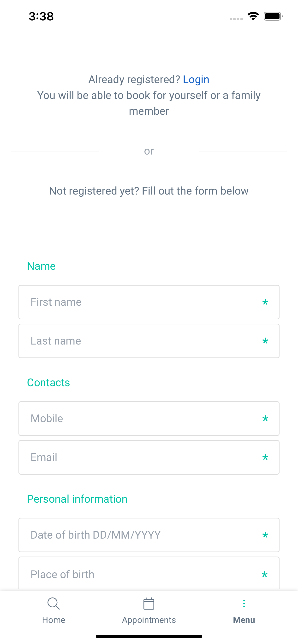Focus the Email input field
Image resolution: width=298 pixels, height=644 pixels.
[x=149, y=457]
